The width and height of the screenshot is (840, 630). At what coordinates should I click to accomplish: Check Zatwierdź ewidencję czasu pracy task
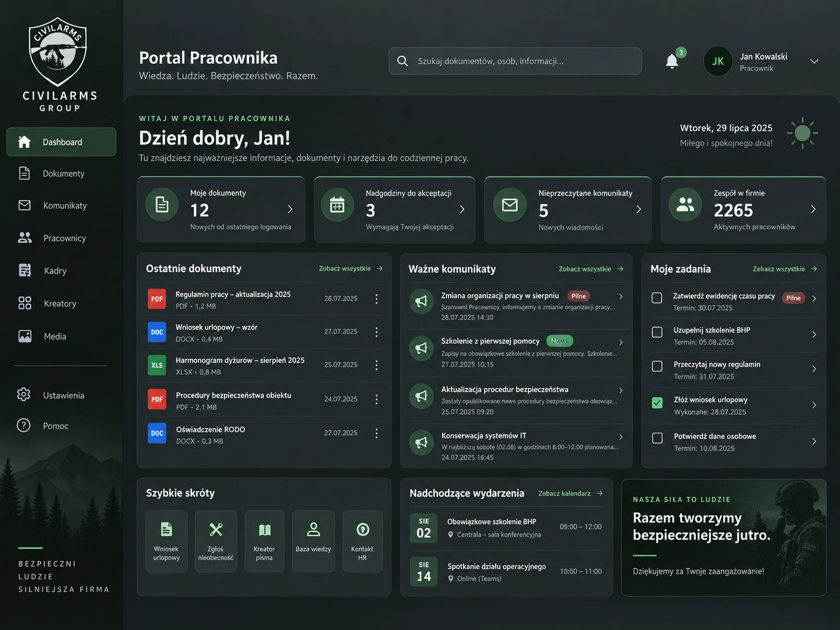pos(657,298)
